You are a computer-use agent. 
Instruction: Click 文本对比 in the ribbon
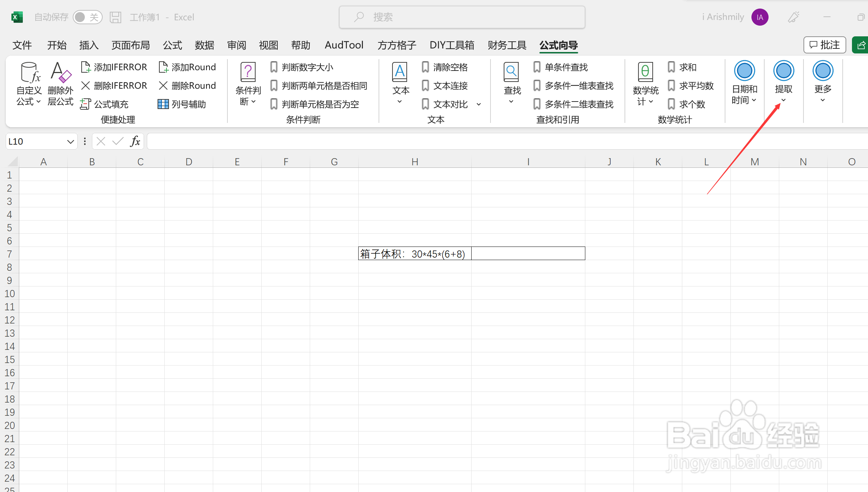point(445,104)
